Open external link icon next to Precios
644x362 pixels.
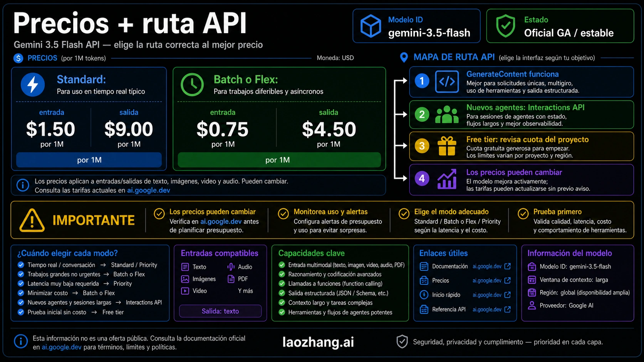tap(508, 280)
